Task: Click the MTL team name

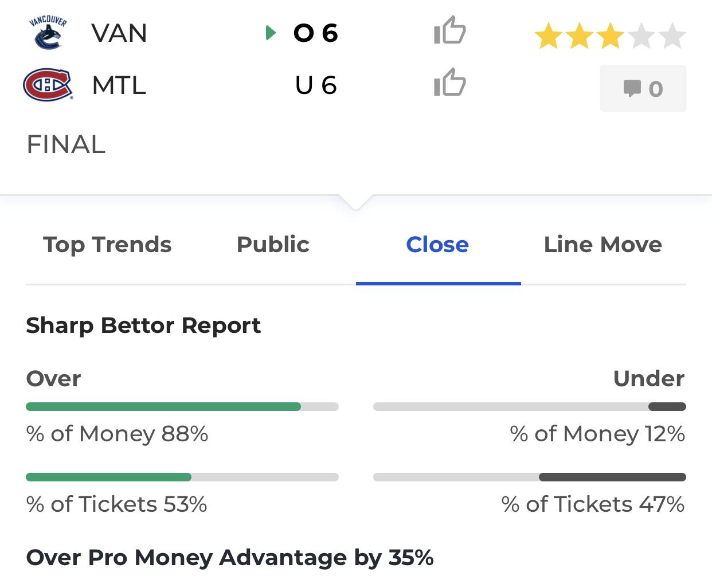Action: [119, 85]
